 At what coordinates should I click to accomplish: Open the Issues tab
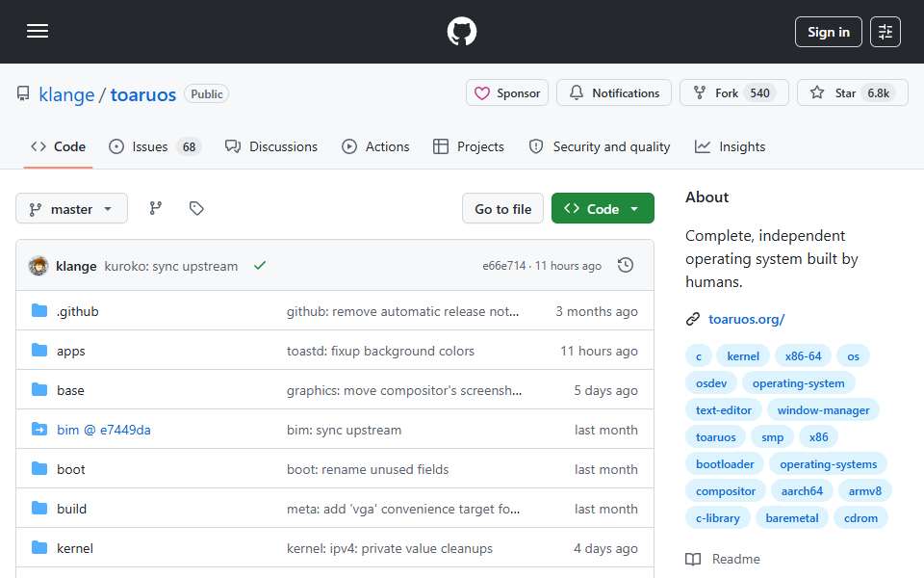click(x=155, y=146)
